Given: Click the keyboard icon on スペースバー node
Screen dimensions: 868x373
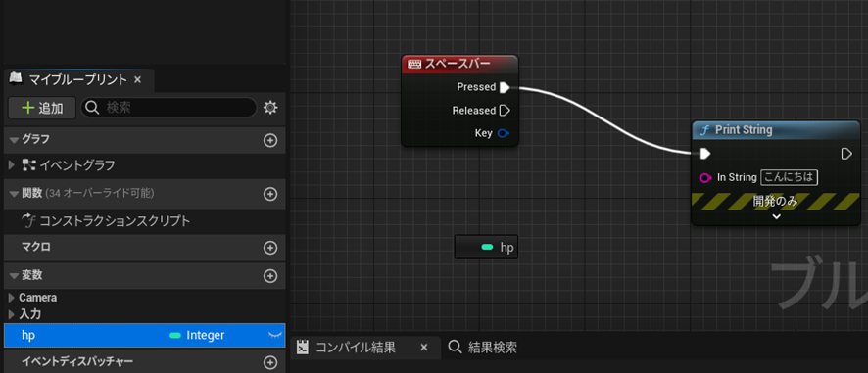Looking at the screenshot, I should (x=414, y=65).
